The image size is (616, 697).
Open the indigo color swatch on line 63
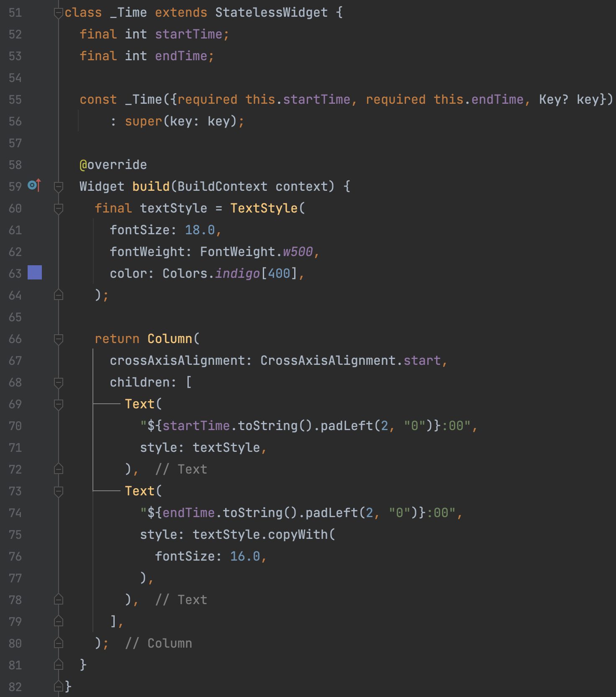(35, 272)
